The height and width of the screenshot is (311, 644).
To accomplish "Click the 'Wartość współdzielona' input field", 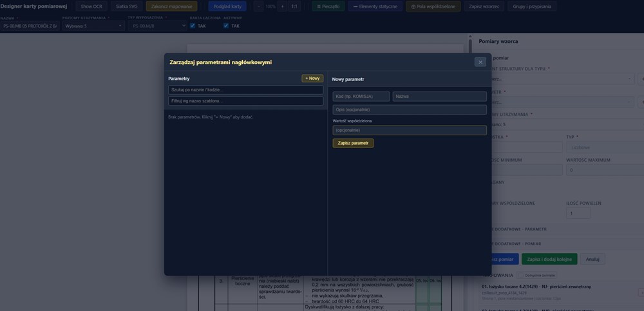I will click(x=409, y=130).
